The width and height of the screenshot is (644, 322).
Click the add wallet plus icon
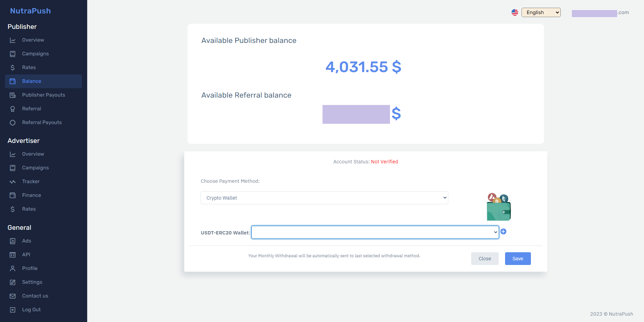click(503, 231)
